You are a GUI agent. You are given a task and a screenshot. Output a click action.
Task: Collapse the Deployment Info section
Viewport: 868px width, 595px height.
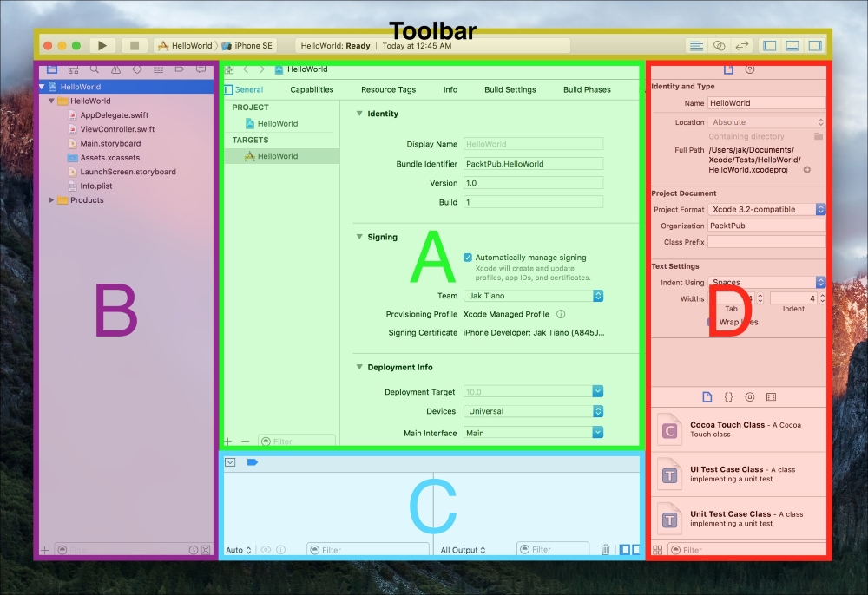tap(359, 367)
